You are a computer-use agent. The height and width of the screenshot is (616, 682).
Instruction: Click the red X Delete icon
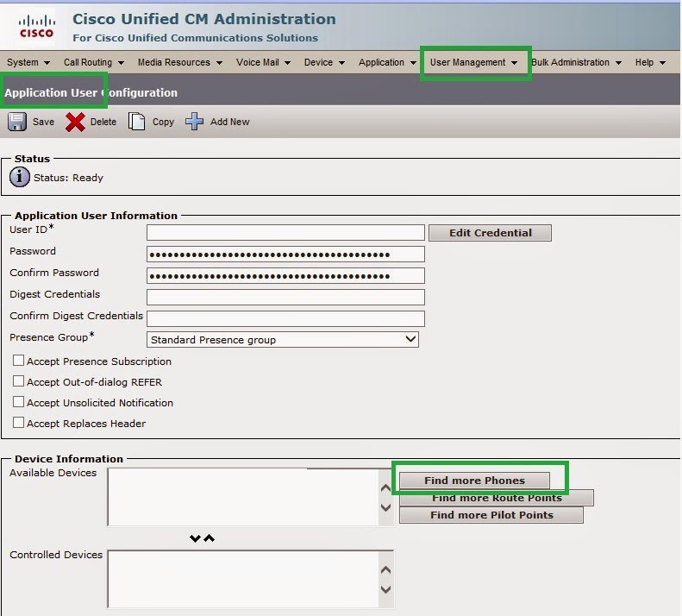(x=75, y=122)
